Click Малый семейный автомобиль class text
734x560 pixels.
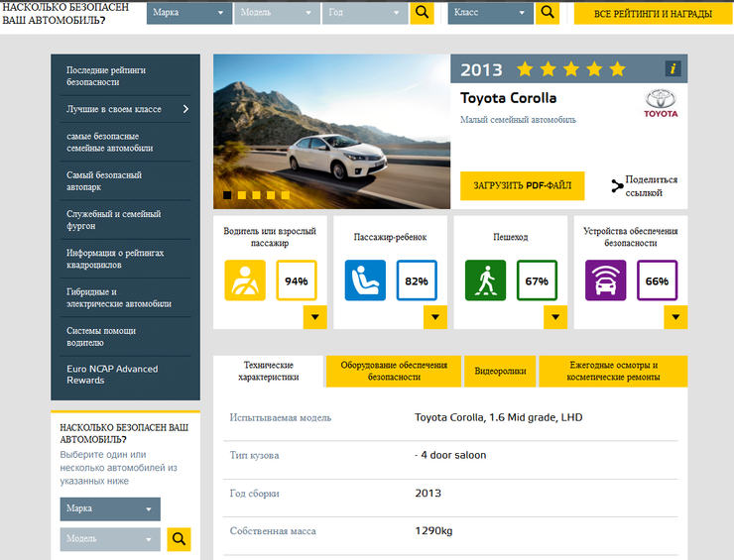[518, 120]
